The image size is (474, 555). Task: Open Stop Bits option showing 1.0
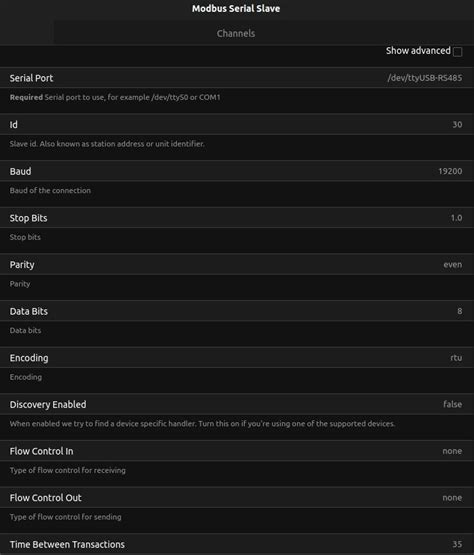tap(456, 218)
